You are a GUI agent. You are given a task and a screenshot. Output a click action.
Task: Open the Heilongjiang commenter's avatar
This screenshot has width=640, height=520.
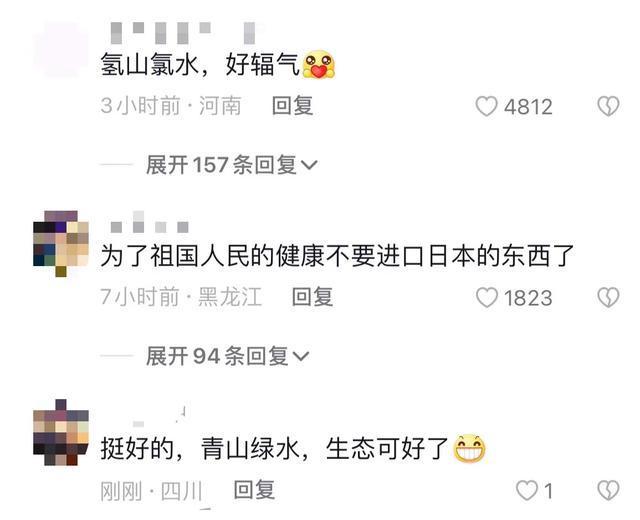tap(61, 244)
